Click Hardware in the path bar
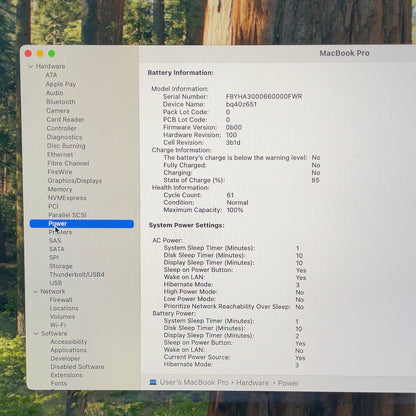The height and width of the screenshot is (416, 416). (x=252, y=383)
